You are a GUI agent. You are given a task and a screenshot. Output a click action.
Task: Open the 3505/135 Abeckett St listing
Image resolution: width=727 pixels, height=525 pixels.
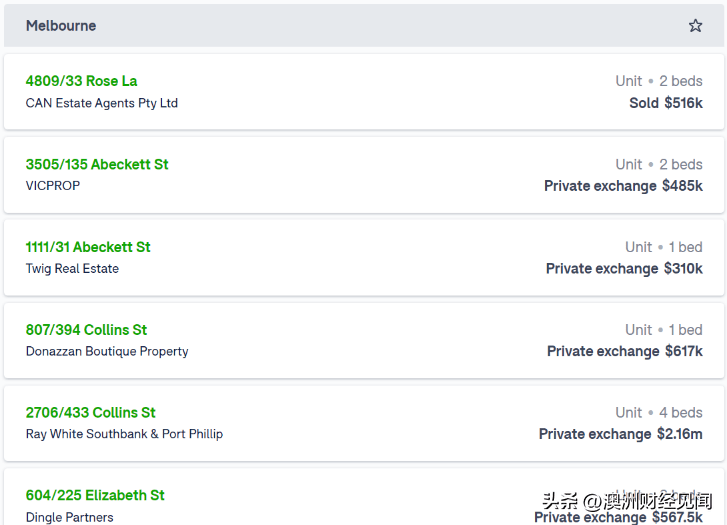[x=97, y=164]
